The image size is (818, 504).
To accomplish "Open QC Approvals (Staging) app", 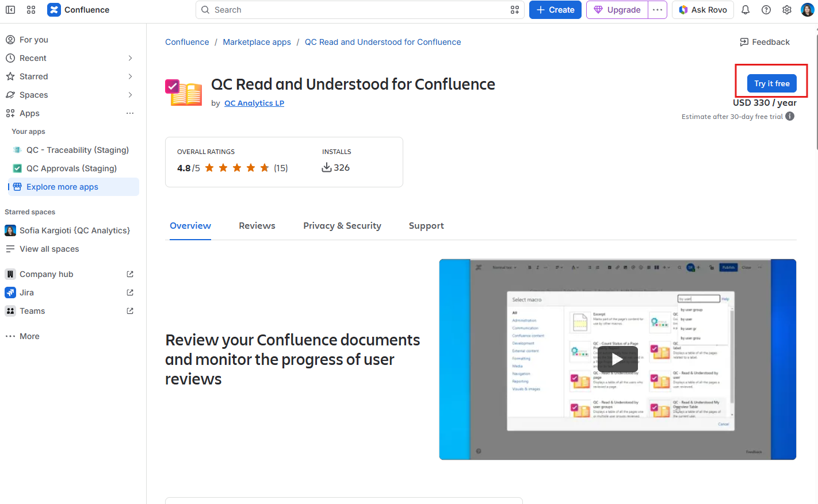I will click(x=74, y=168).
